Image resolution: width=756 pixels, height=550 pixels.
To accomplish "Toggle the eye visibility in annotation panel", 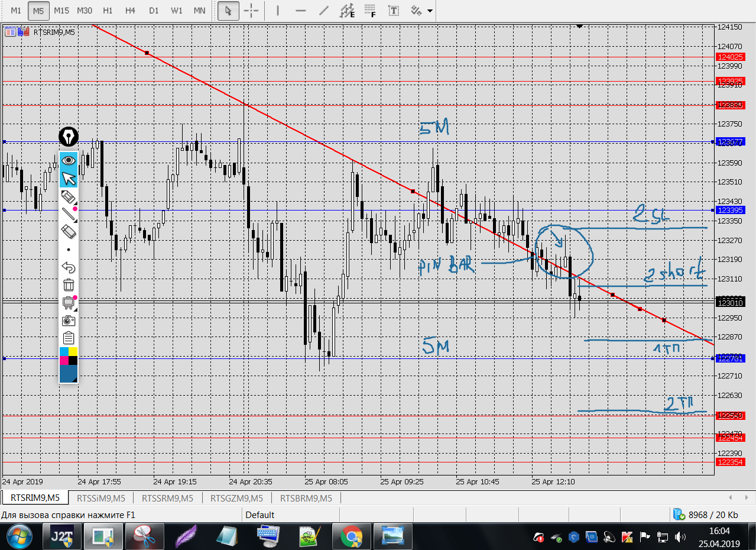I will (x=69, y=160).
